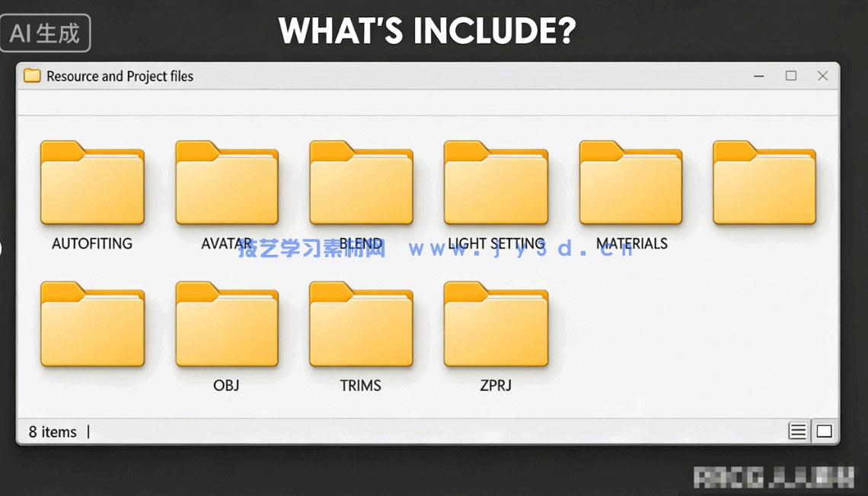The height and width of the screenshot is (496, 868).
Task: Open the LIGHT SETTING folder
Action: [x=496, y=183]
